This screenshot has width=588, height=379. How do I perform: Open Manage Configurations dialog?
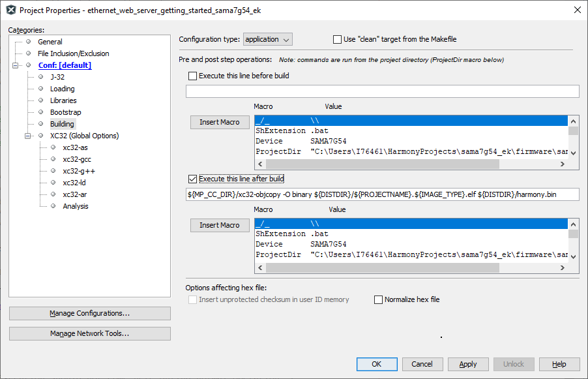[x=89, y=313]
